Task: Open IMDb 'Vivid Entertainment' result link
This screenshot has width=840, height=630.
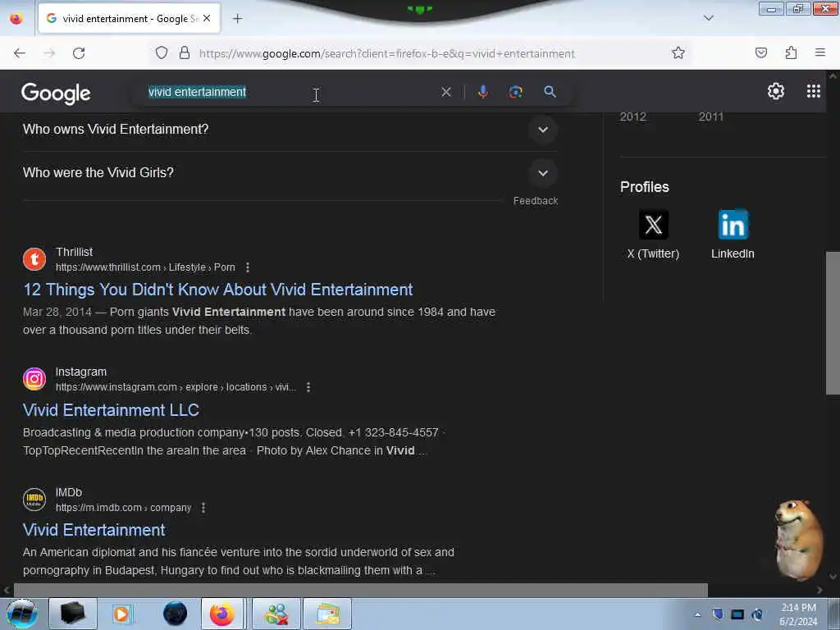Action: [x=94, y=531]
